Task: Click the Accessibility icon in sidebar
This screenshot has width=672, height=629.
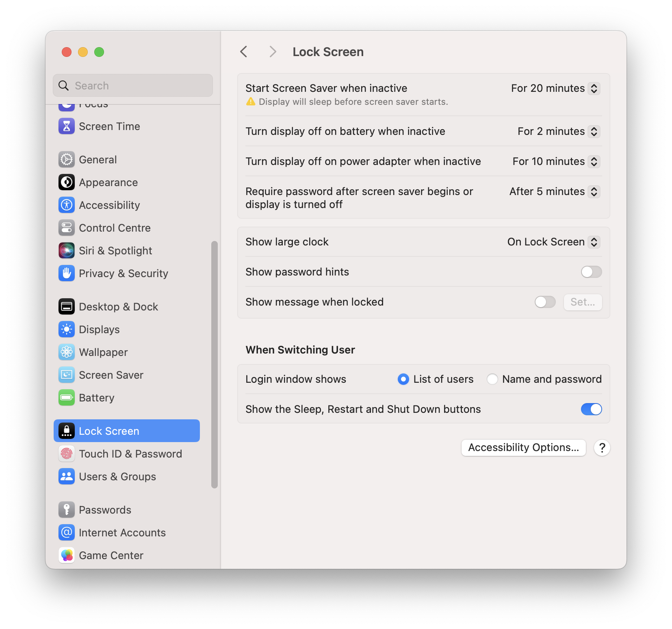Action: coord(67,205)
